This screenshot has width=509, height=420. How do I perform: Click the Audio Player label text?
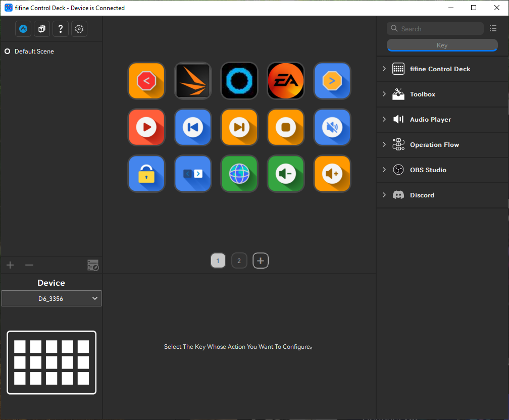tap(430, 120)
